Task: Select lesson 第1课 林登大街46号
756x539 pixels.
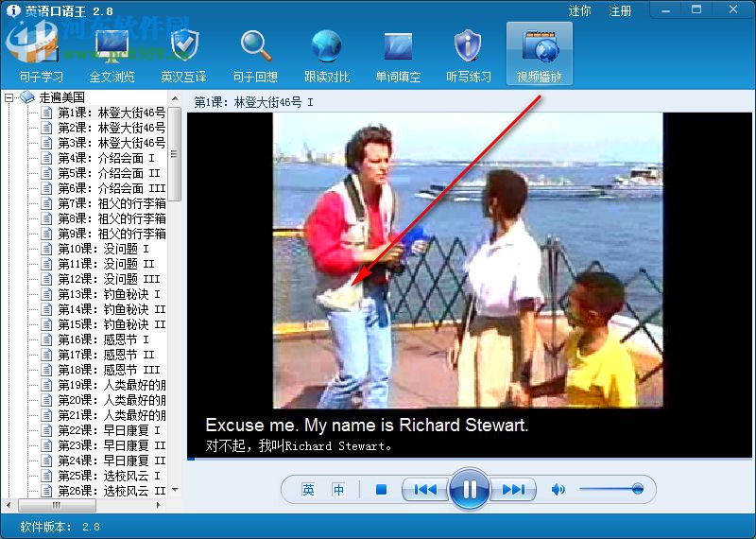Action: pyautogui.click(x=112, y=113)
